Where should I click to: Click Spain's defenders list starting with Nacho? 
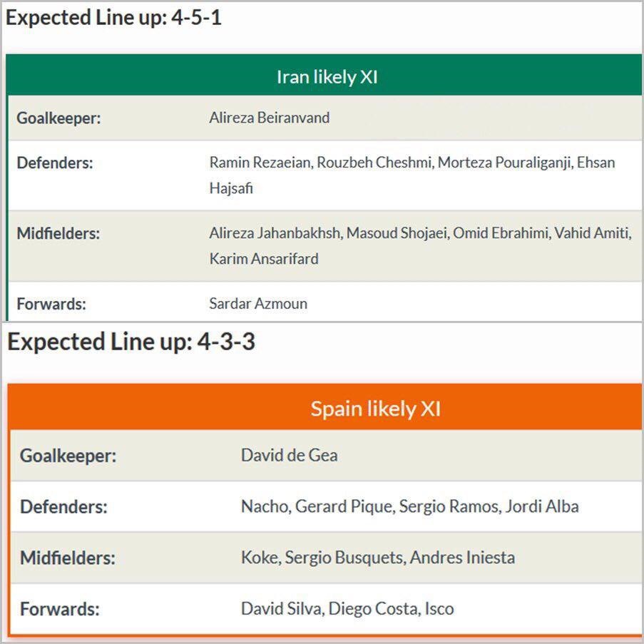click(x=409, y=507)
